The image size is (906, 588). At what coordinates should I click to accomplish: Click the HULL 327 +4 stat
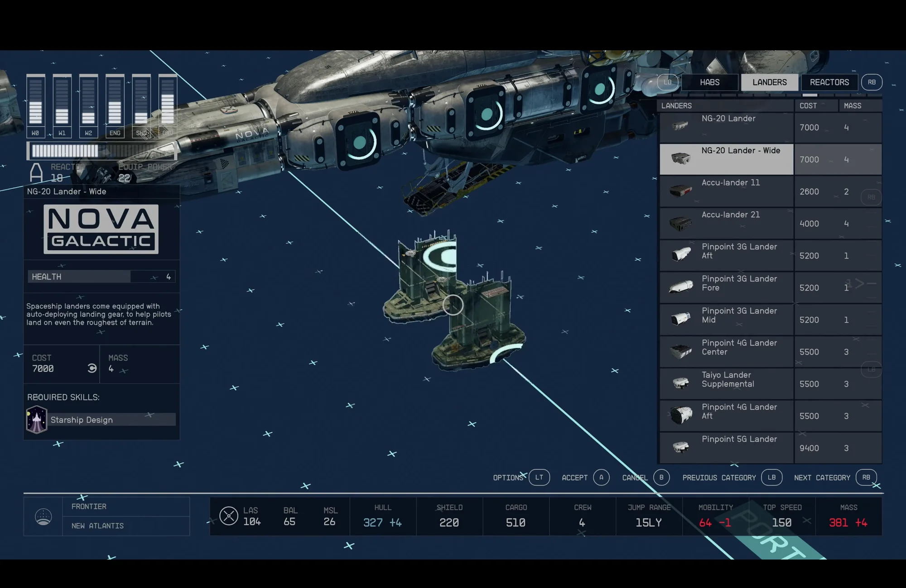(x=383, y=516)
